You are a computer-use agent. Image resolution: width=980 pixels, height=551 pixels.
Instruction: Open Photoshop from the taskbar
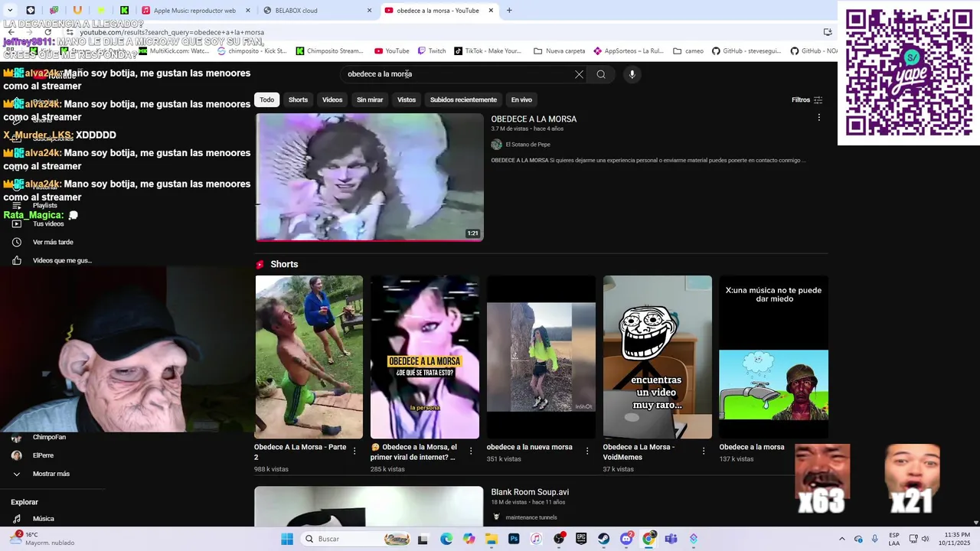click(514, 539)
